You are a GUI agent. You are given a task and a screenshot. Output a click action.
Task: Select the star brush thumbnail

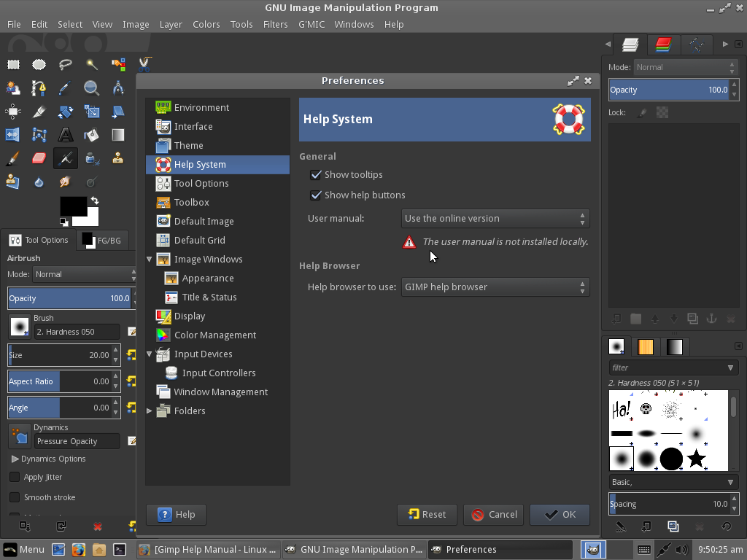[696, 458]
